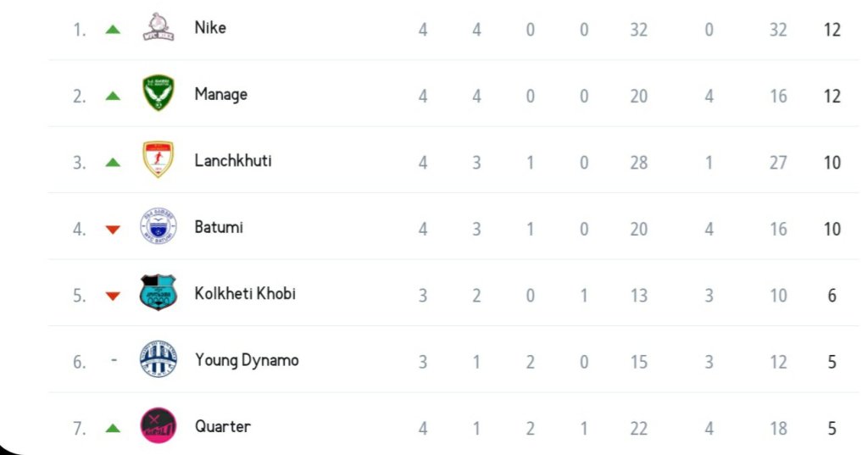Click the Batumi team round crest
868x455 pixels.
coord(158,227)
